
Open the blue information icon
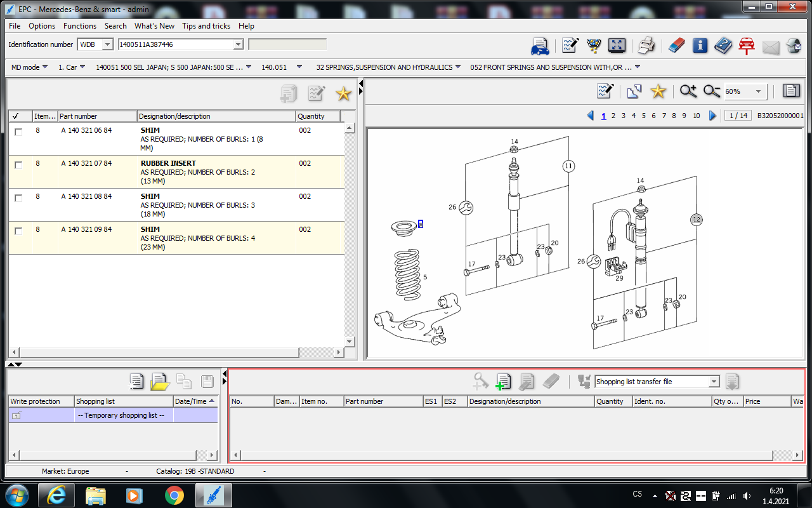coord(700,46)
